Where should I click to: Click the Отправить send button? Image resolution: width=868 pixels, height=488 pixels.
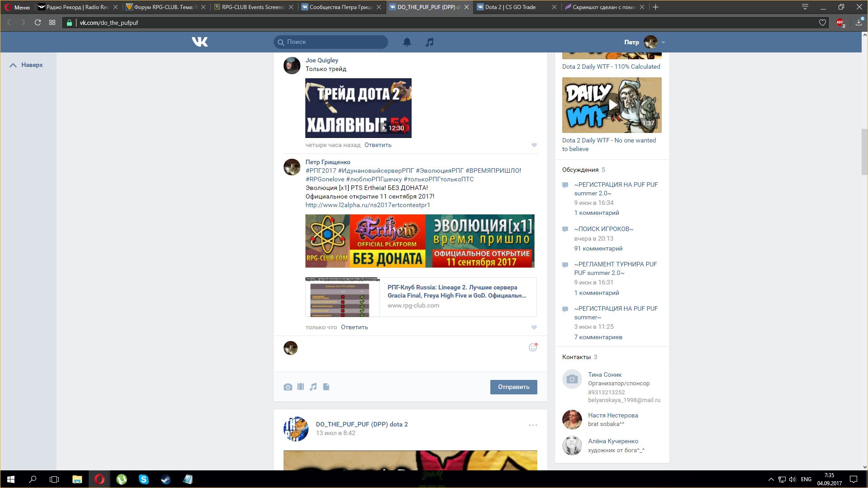pos(513,387)
